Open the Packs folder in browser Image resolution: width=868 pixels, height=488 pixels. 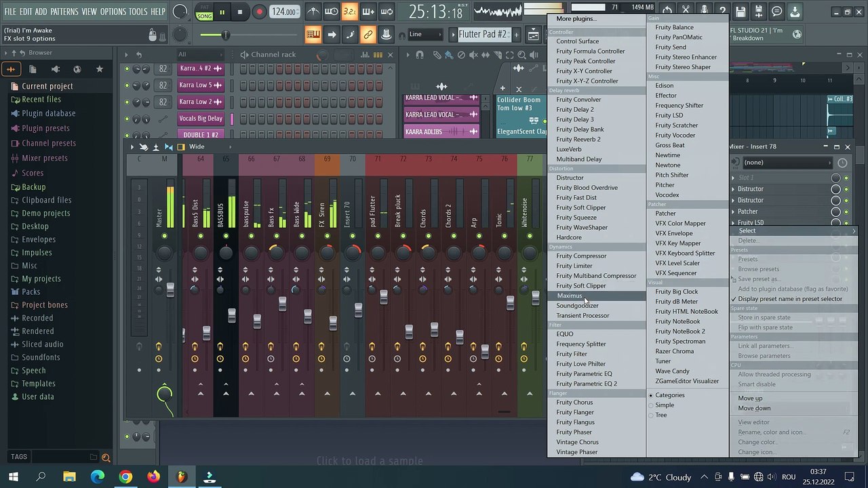point(31,291)
